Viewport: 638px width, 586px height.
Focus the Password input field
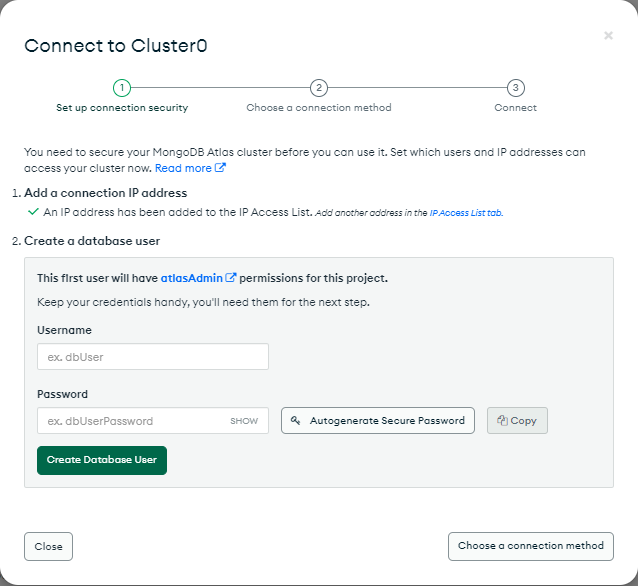pos(153,420)
